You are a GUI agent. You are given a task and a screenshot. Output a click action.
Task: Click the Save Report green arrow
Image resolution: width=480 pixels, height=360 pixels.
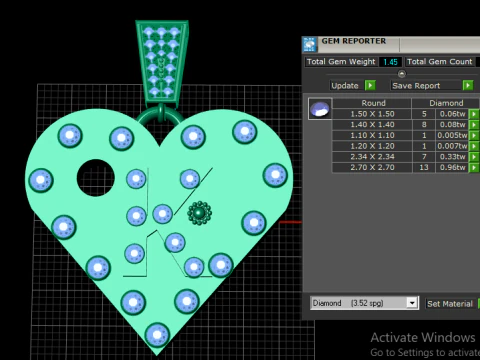(x=468, y=86)
